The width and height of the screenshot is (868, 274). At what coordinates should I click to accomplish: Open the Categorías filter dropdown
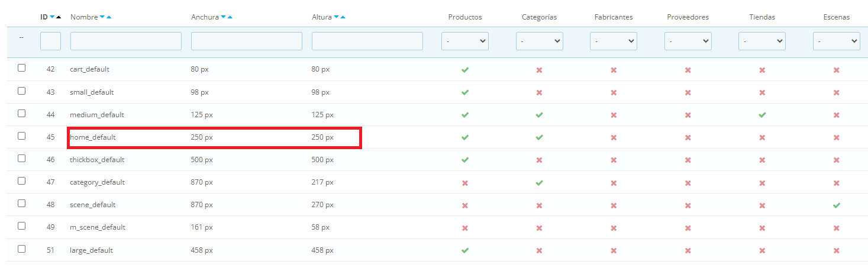pos(540,41)
